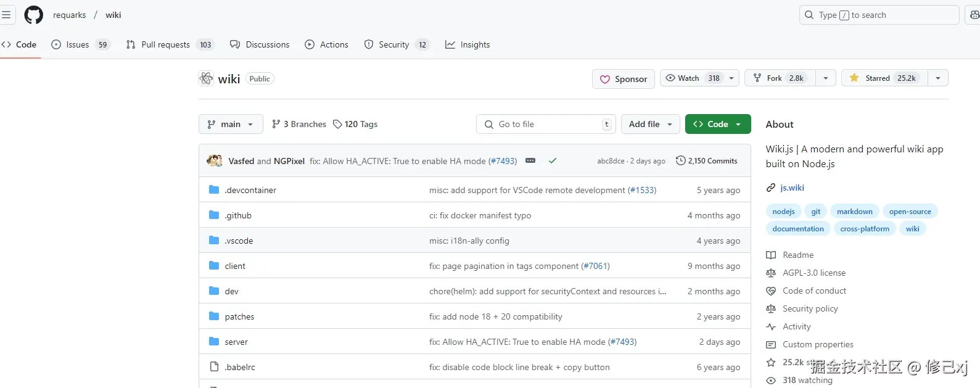Screen dimensions: 980x388
Task: Click the Custom properties icon
Action: (771, 344)
